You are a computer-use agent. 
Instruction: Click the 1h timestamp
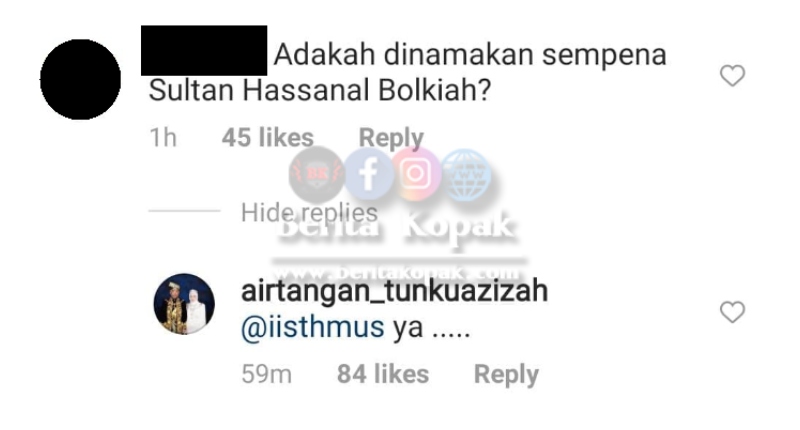tap(163, 138)
